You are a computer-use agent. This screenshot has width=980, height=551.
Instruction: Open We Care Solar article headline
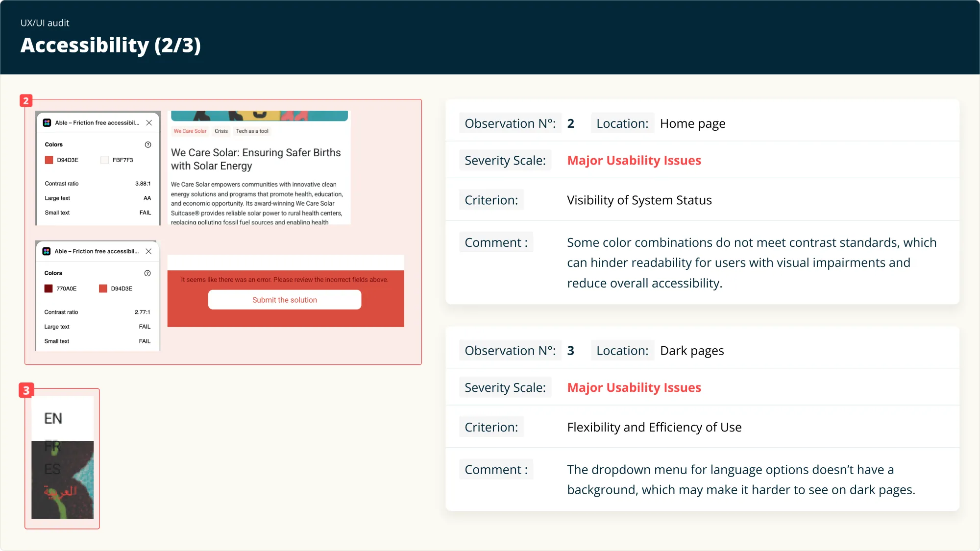tap(255, 159)
